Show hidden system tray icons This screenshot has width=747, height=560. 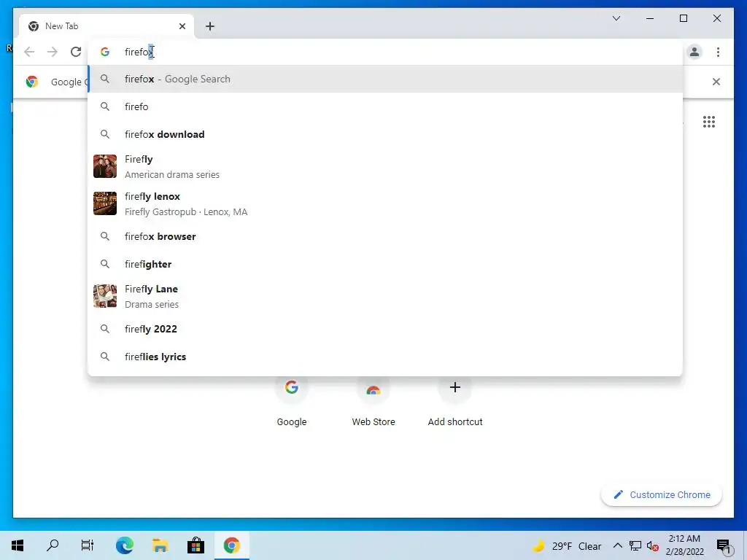[x=617, y=545]
